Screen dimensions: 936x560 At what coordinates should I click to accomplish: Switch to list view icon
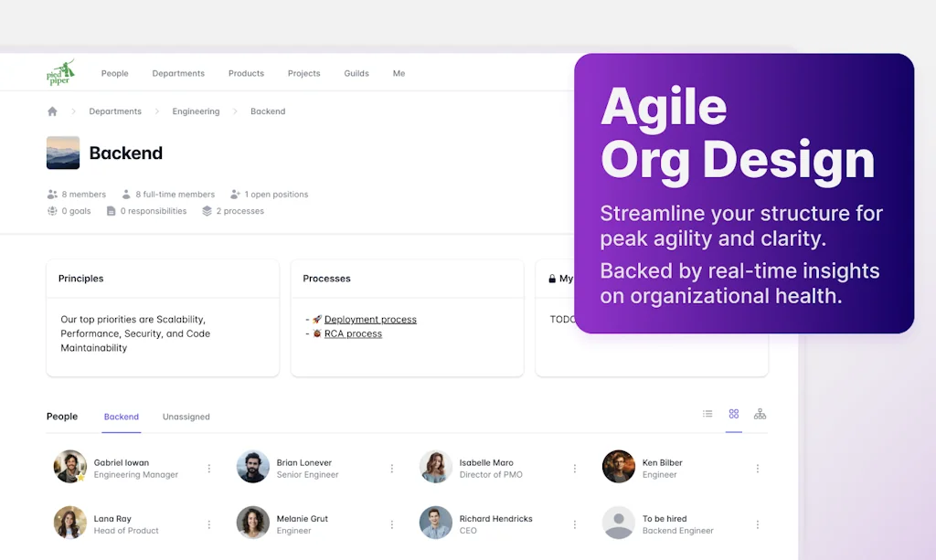(x=707, y=414)
